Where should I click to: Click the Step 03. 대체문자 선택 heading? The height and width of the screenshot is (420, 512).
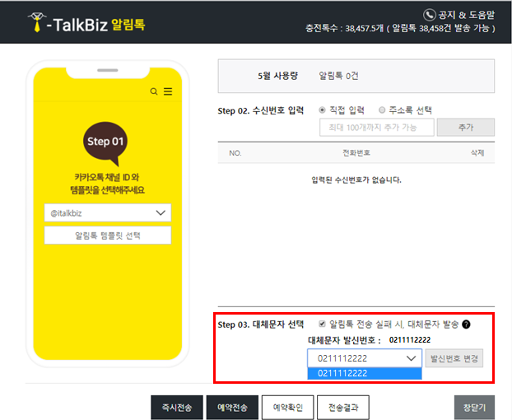point(261,324)
